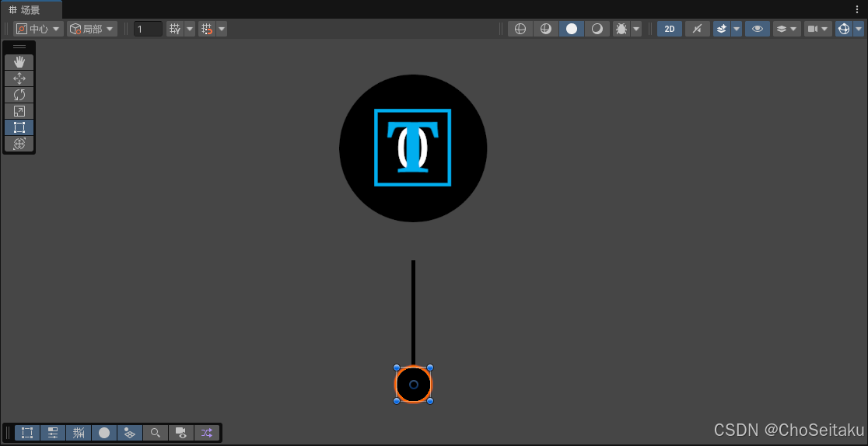Open the 局部 handle rotation dropdown
This screenshot has height=446, width=868.
coord(92,29)
